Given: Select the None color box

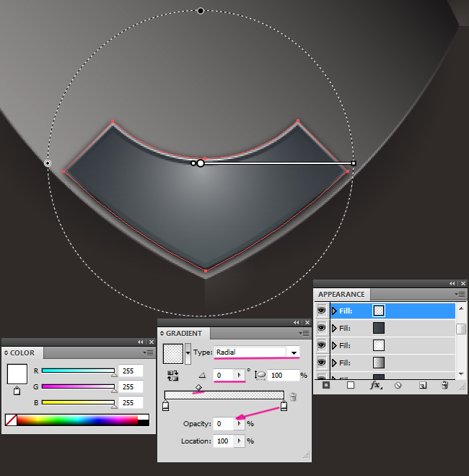Looking at the screenshot, I should point(11,420).
